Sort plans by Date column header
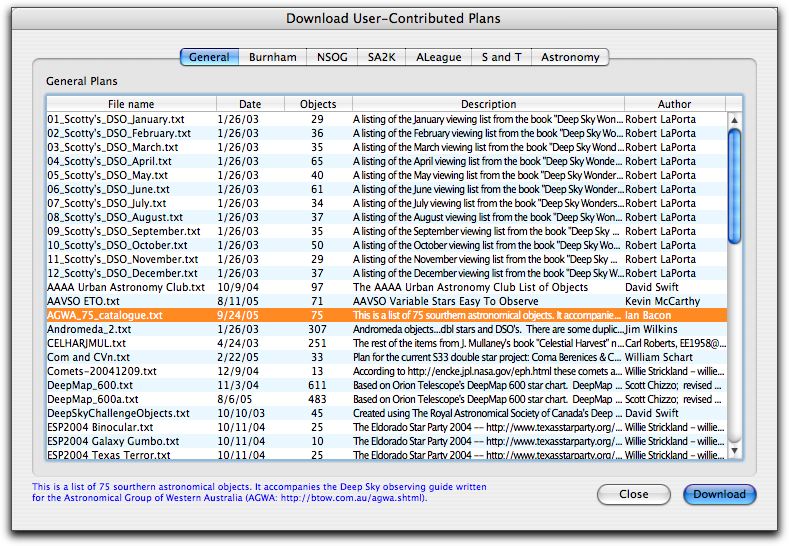Image resolution: width=789 pixels, height=546 pixels. pyautogui.click(x=250, y=104)
